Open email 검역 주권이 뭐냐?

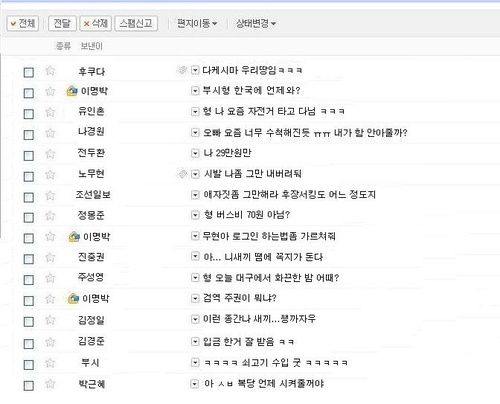pyautogui.click(x=240, y=298)
